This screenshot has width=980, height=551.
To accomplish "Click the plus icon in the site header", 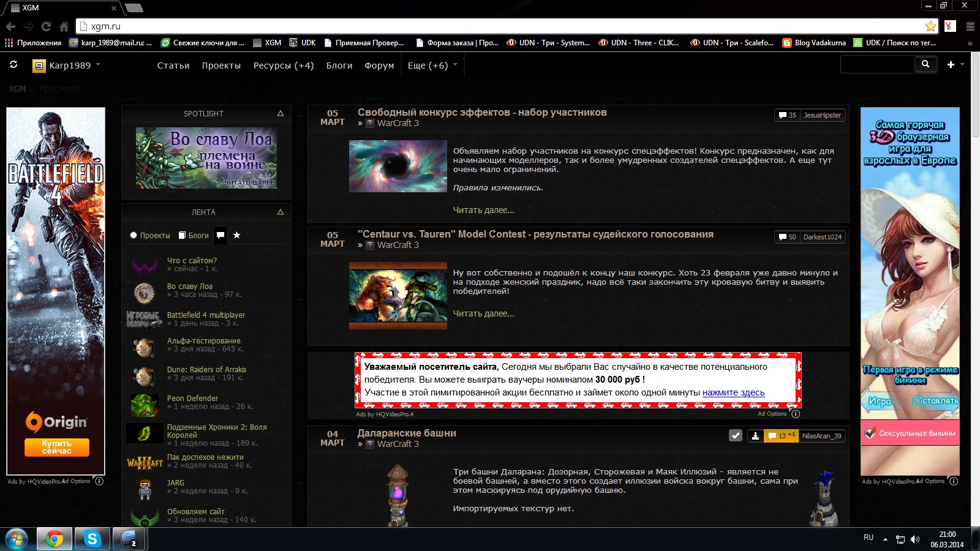I will (x=951, y=64).
